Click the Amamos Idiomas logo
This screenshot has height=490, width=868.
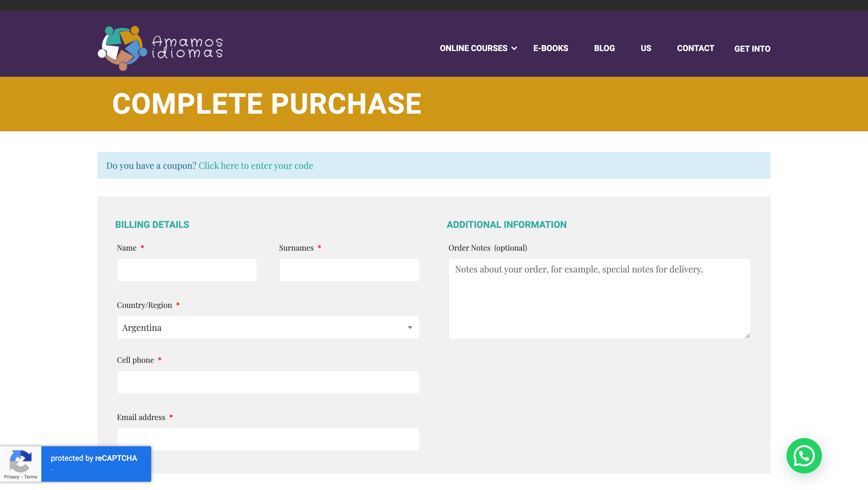[x=160, y=48]
